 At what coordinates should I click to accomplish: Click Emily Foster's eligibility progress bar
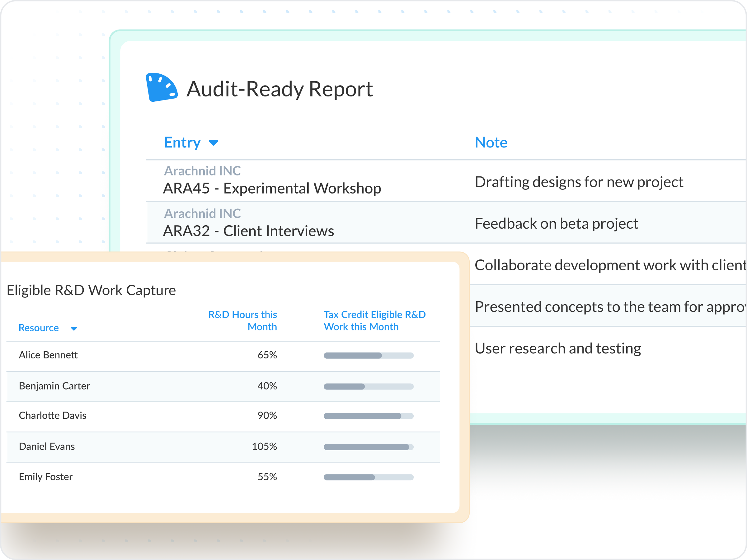369,477
